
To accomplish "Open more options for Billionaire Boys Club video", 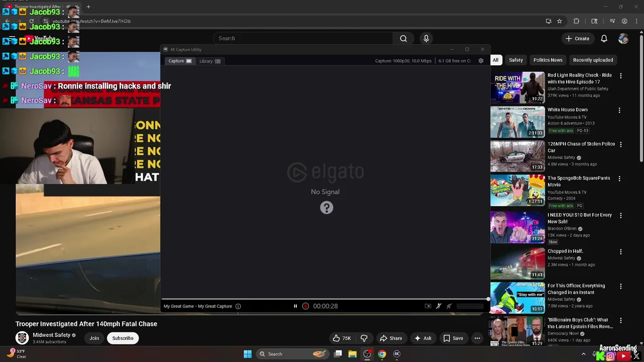I will click(x=620, y=320).
